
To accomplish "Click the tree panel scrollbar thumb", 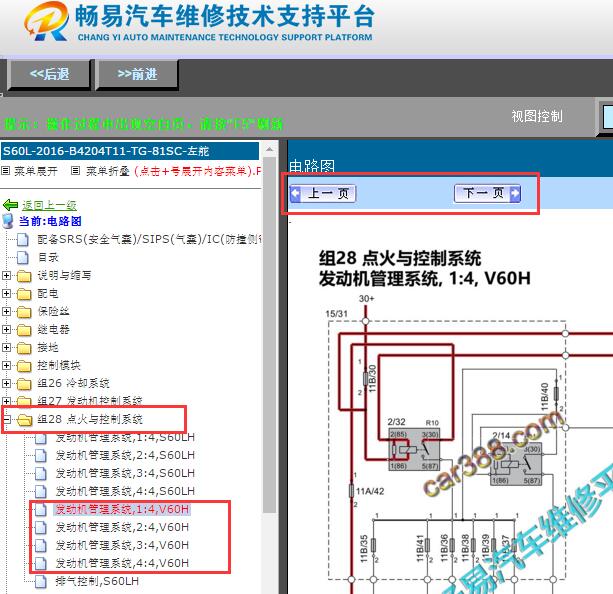I will 269,335.
